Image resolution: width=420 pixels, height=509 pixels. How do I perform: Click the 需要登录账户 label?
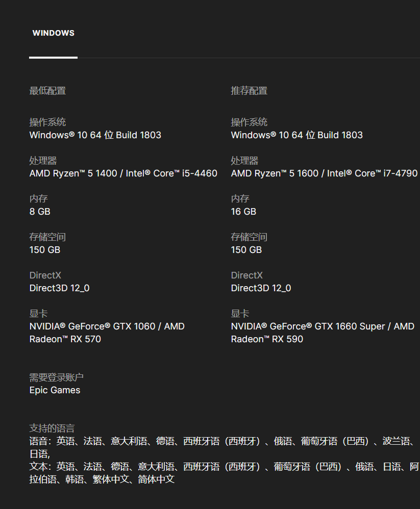click(57, 377)
